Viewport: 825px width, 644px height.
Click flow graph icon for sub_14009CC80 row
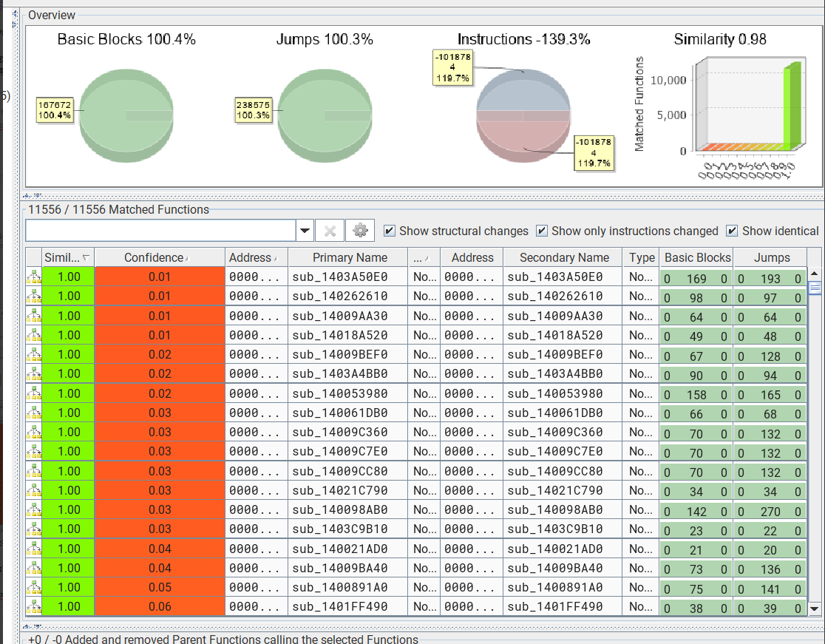coord(33,471)
